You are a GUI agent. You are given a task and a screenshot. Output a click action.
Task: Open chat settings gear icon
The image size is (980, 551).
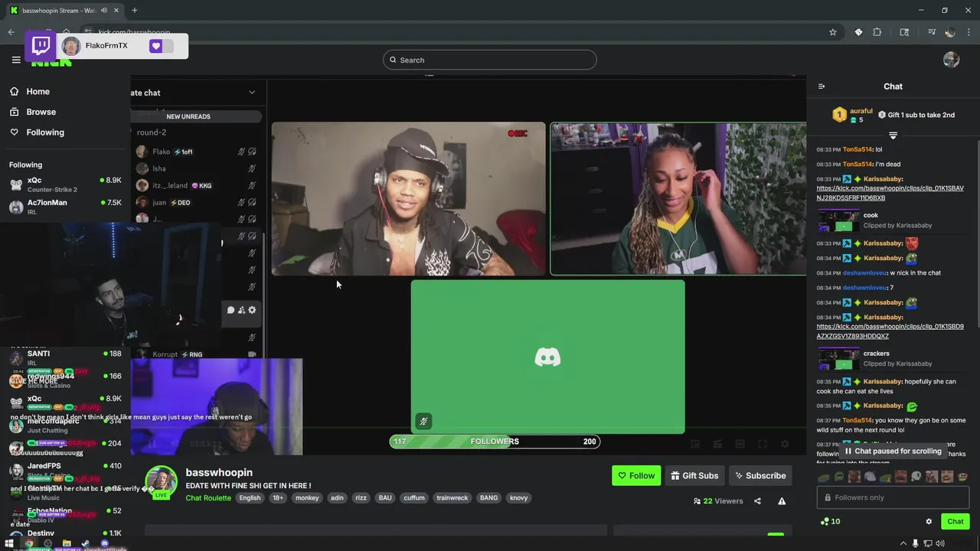(x=929, y=521)
